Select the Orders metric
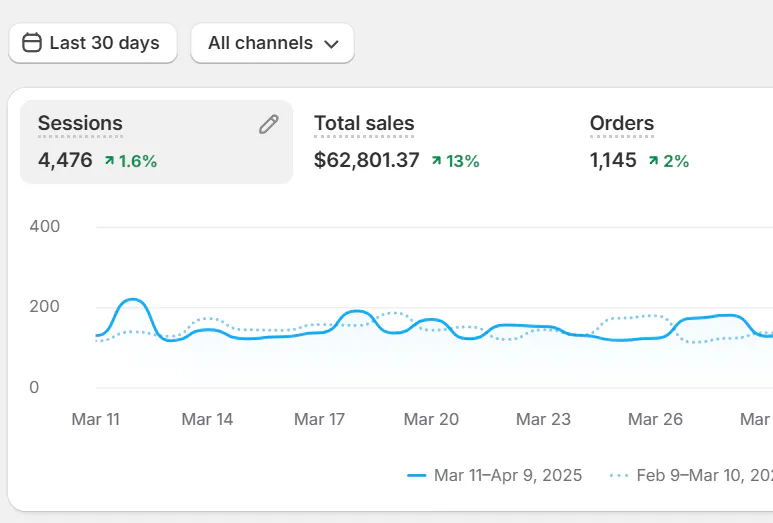773x523 pixels. coord(622,123)
